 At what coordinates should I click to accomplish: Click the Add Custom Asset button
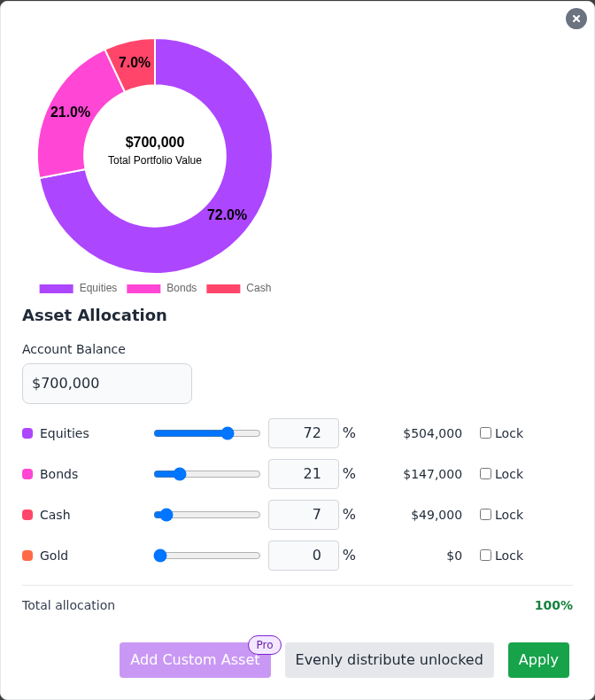click(x=195, y=660)
